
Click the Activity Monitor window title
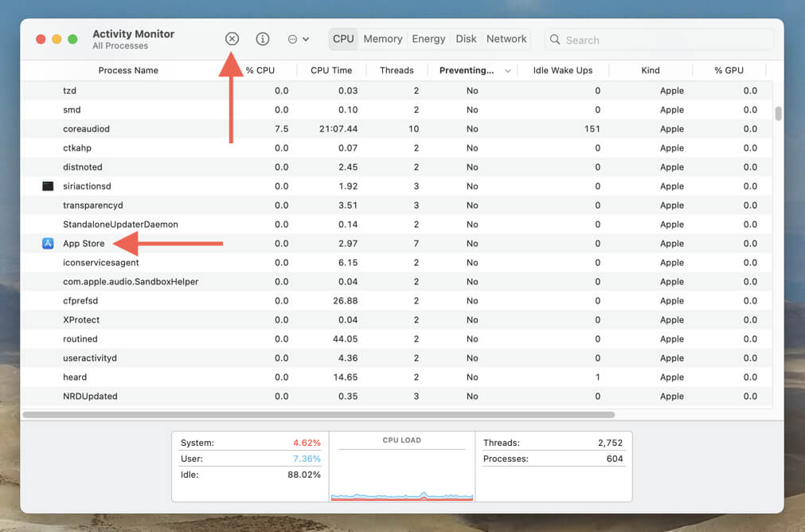point(134,34)
